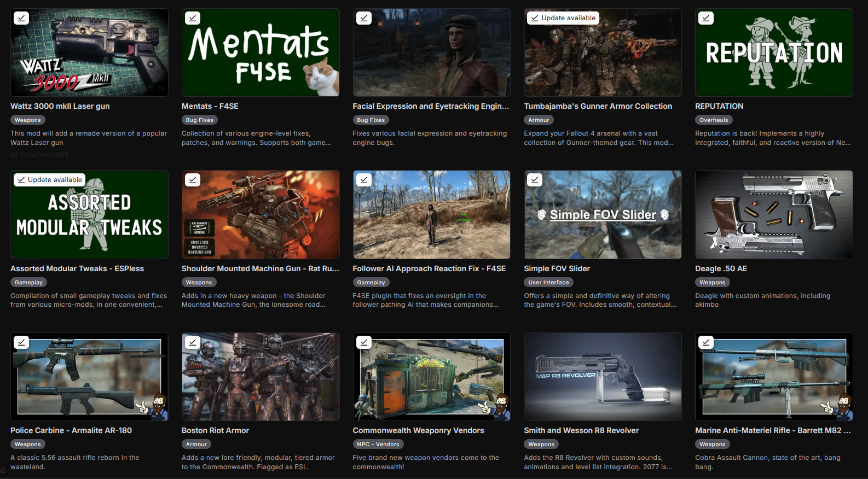Select Gameplay tag under Follower AI Approach Fix
This screenshot has width=868, height=479.
pyautogui.click(x=372, y=283)
